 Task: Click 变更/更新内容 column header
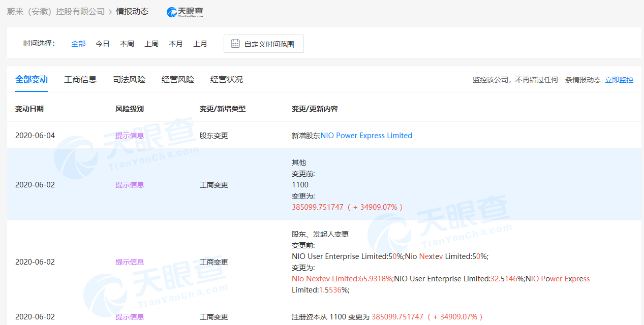point(315,109)
